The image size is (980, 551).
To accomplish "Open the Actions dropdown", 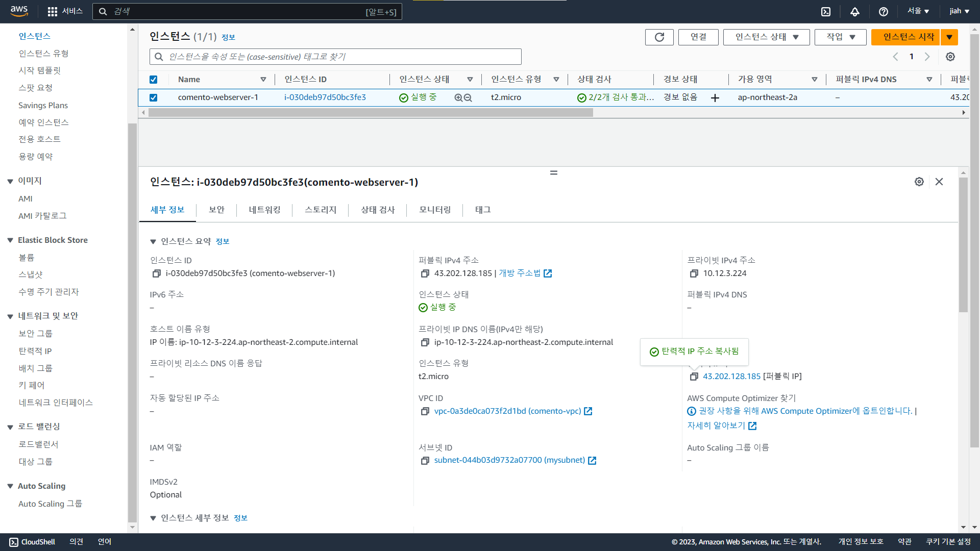I will pyautogui.click(x=840, y=37).
